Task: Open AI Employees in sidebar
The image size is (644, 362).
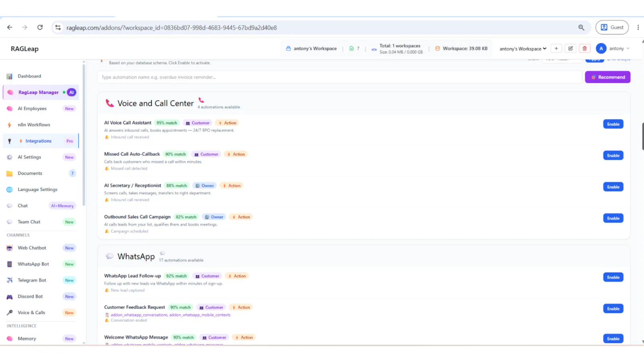Action: (41, 109)
